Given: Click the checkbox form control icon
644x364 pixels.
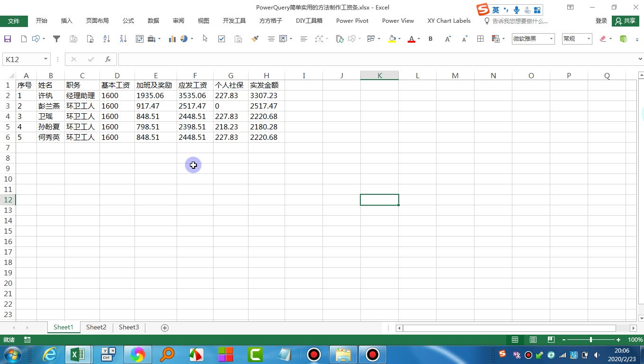Looking at the screenshot, I should (222, 39).
